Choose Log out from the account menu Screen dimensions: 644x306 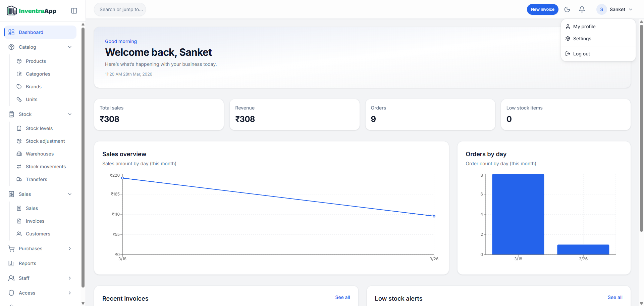coord(581,53)
